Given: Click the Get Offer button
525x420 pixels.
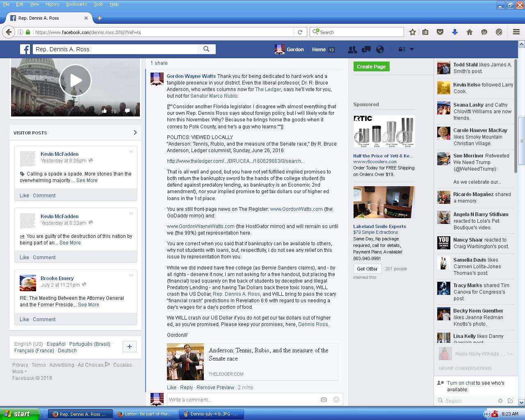Looking at the screenshot, I should [x=367, y=269].
